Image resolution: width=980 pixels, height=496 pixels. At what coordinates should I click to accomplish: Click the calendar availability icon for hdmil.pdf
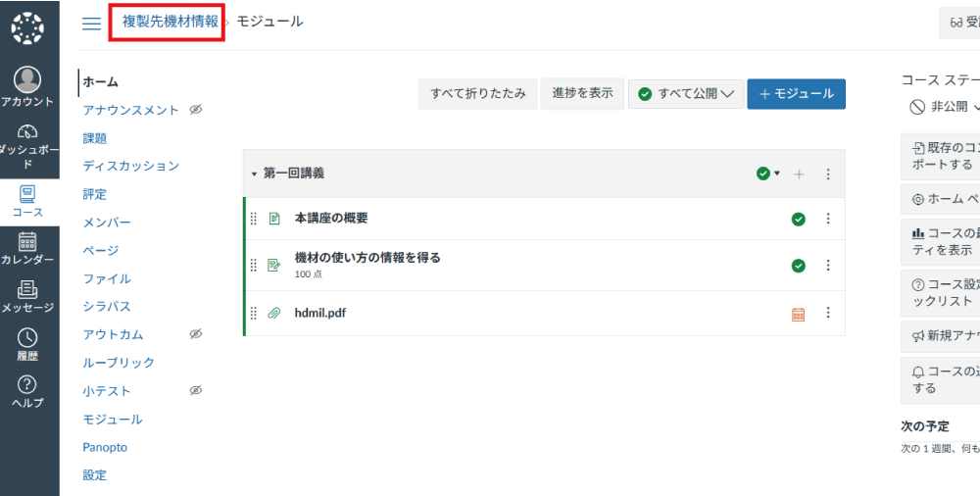[x=798, y=314]
